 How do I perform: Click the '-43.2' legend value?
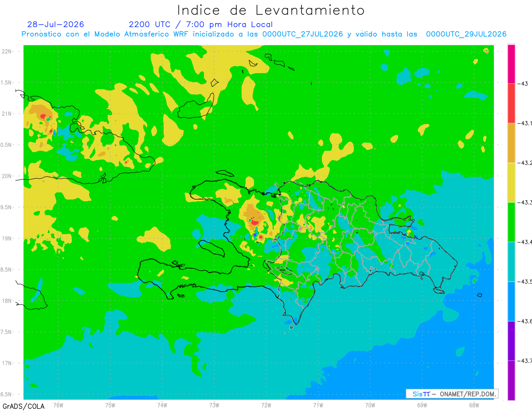525,163
